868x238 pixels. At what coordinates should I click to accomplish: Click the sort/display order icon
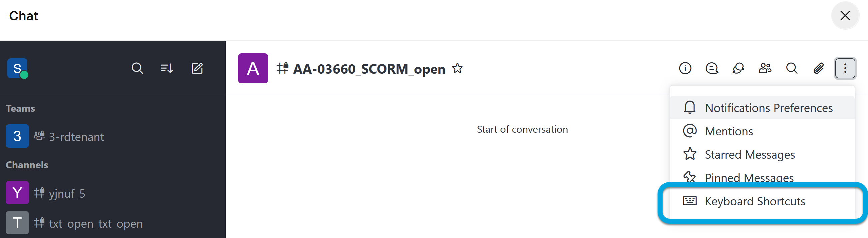point(167,68)
